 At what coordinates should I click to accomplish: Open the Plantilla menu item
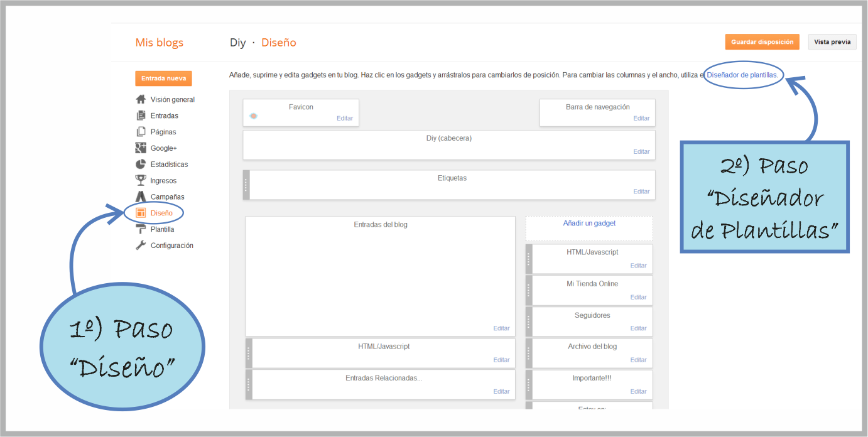[x=162, y=229]
